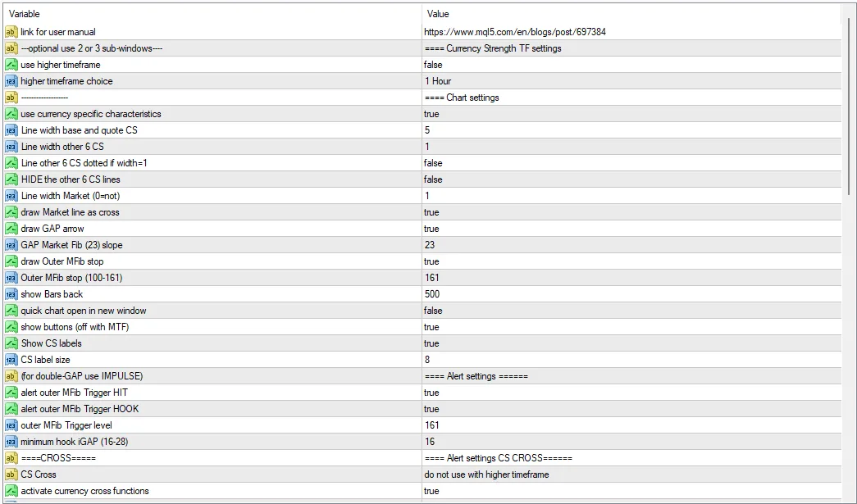Open 'quick chart open in new window' value dropdown
This screenshot has width=857, height=504.
coord(433,311)
